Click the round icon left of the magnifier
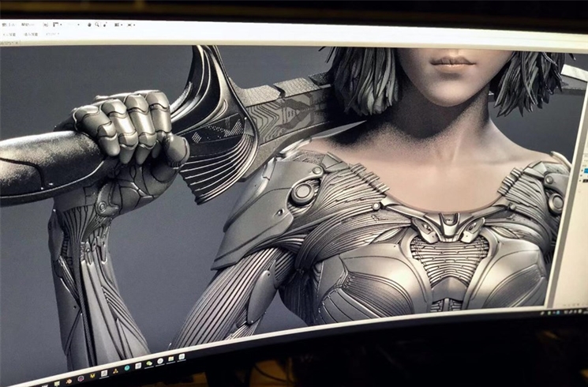Screen dimensions: 588x387 (89, 25)
